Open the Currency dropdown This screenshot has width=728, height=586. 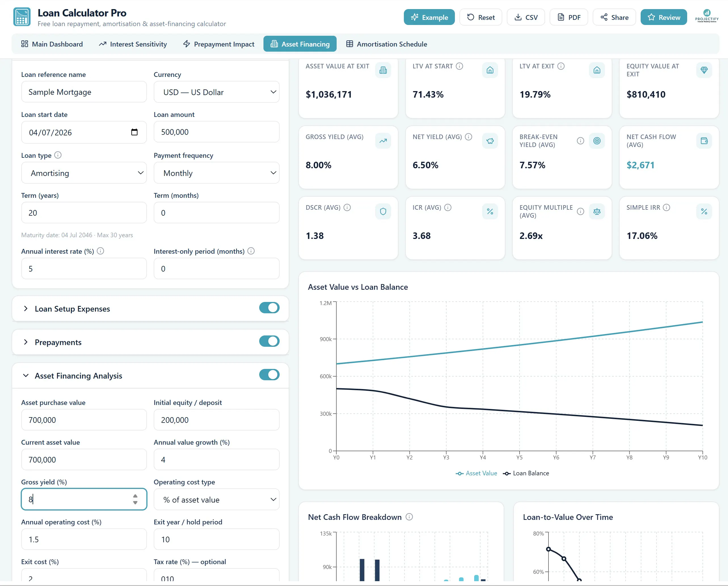(x=216, y=92)
